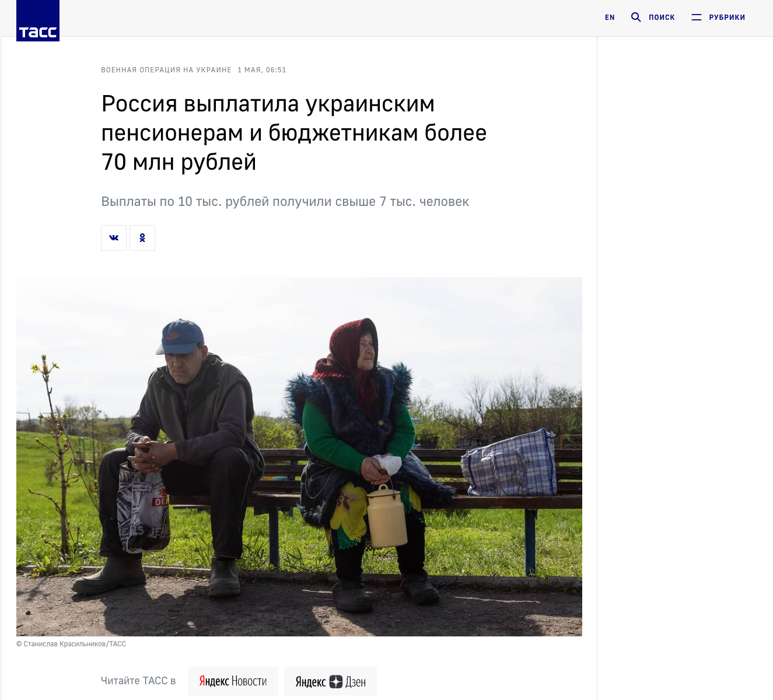The height and width of the screenshot is (700, 773).
Task: Click the subtitle about выплаты по 10 тыс. рублей
Action: tap(285, 202)
